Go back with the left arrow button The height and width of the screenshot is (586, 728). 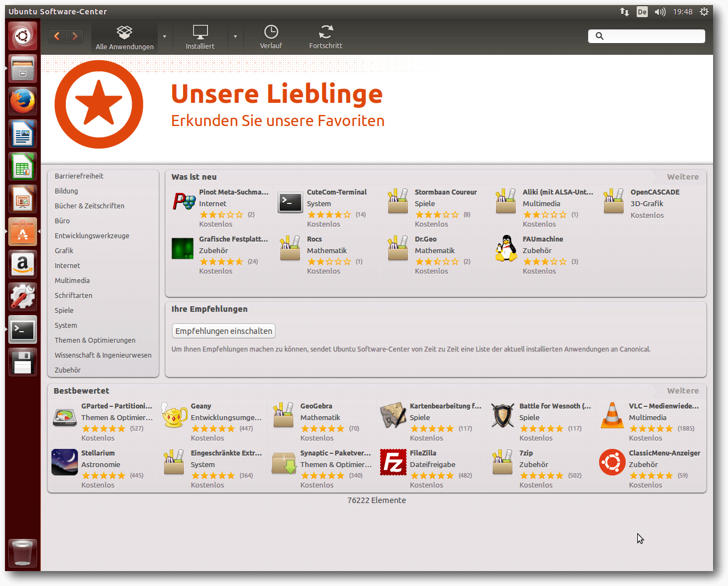click(x=57, y=36)
